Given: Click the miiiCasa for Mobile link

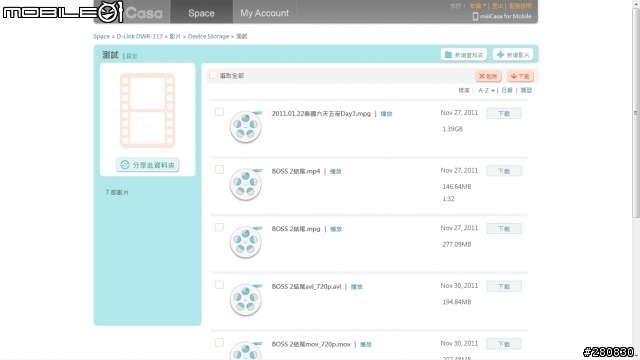Looking at the screenshot, I should coord(505,16).
